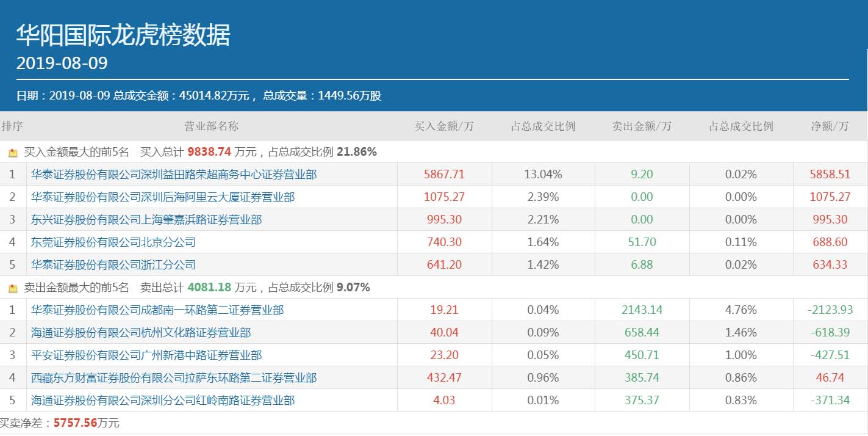Select the net amount 634.33
This screenshot has height=436, width=868.
click(830, 265)
